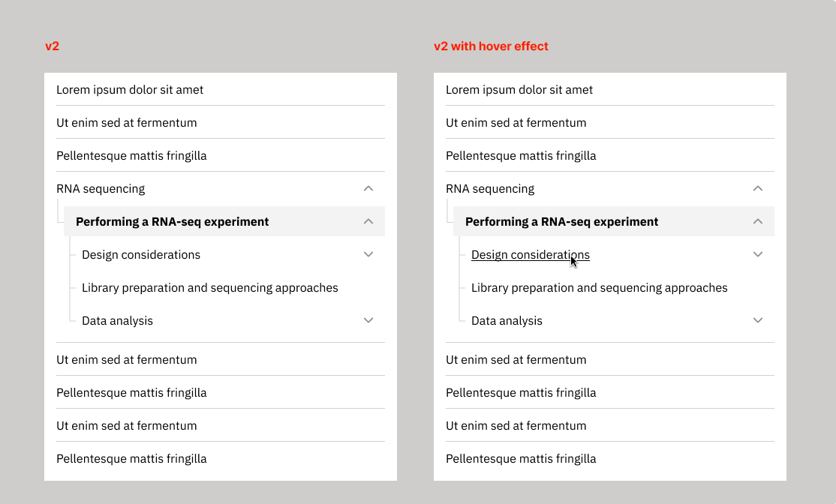Collapse Performing a RNA-seq experiment in hover panel

tap(758, 222)
